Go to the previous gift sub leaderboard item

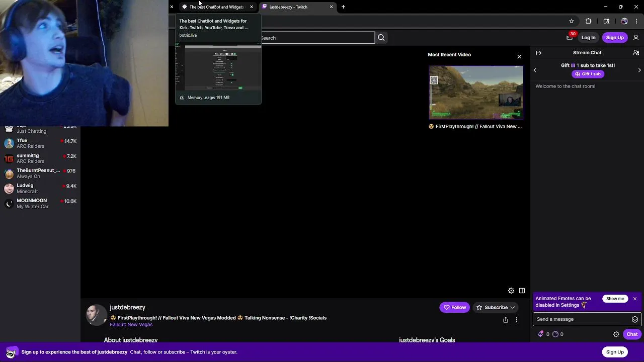pyautogui.click(x=535, y=70)
